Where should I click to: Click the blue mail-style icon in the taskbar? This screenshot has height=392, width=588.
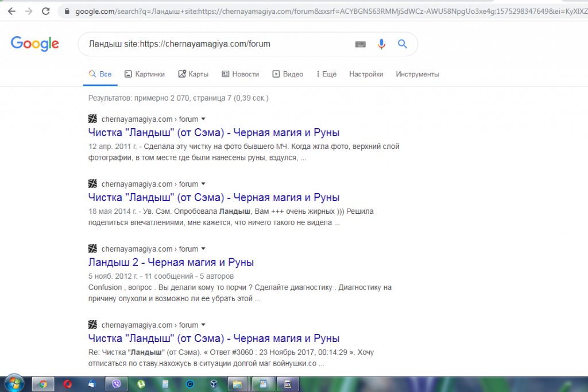point(92,384)
